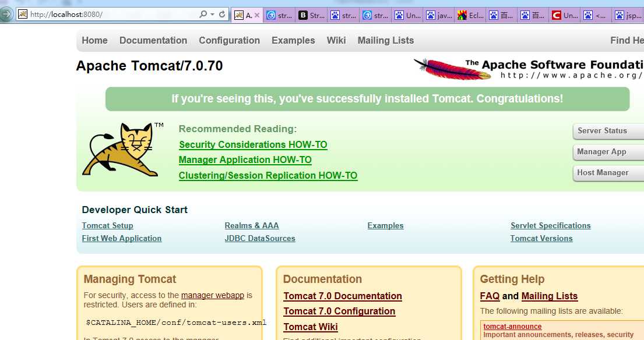Click the Manager App button
The height and width of the screenshot is (340, 644).
pyautogui.click(x=608, y=152)
